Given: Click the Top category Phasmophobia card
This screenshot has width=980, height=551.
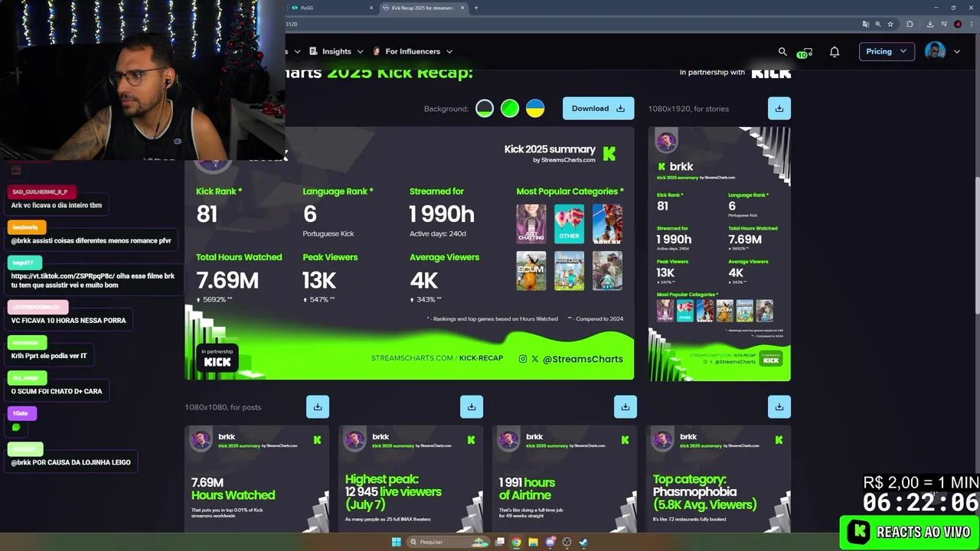Looking at the screenshot, I should 718,479.
